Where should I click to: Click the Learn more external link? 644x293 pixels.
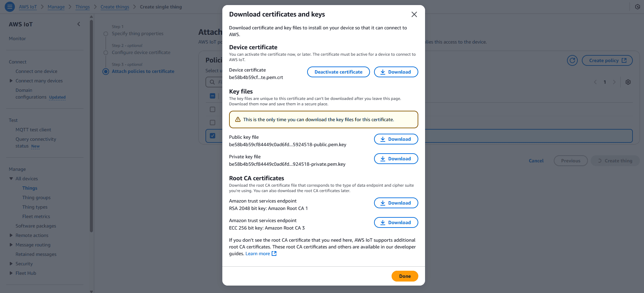(x=261, y=254)
